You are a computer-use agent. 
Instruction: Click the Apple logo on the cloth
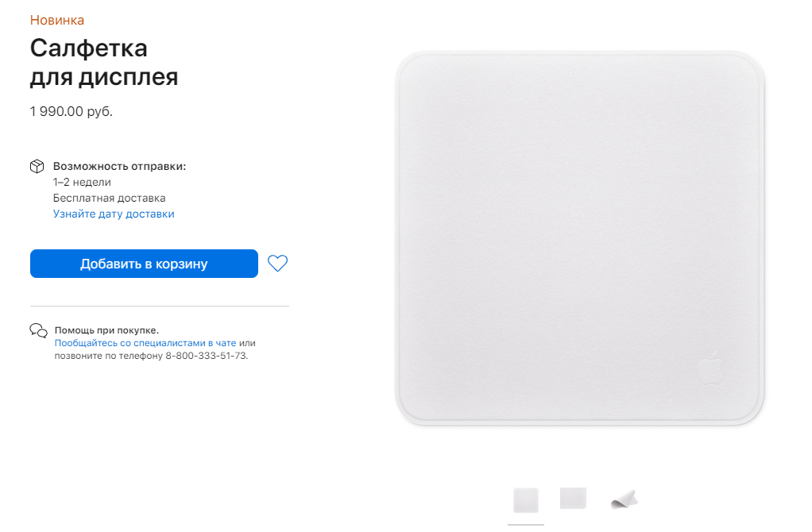pos(711,367)
